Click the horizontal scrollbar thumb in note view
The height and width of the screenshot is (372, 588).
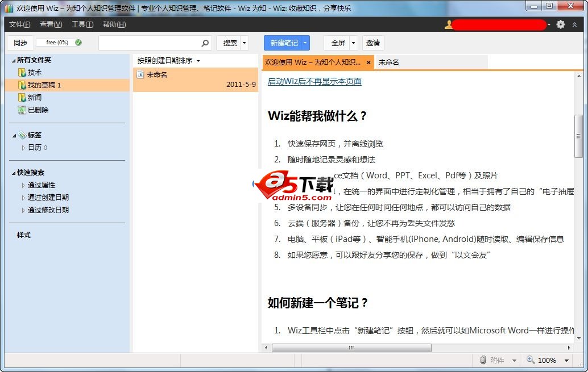tap(351, 348)
